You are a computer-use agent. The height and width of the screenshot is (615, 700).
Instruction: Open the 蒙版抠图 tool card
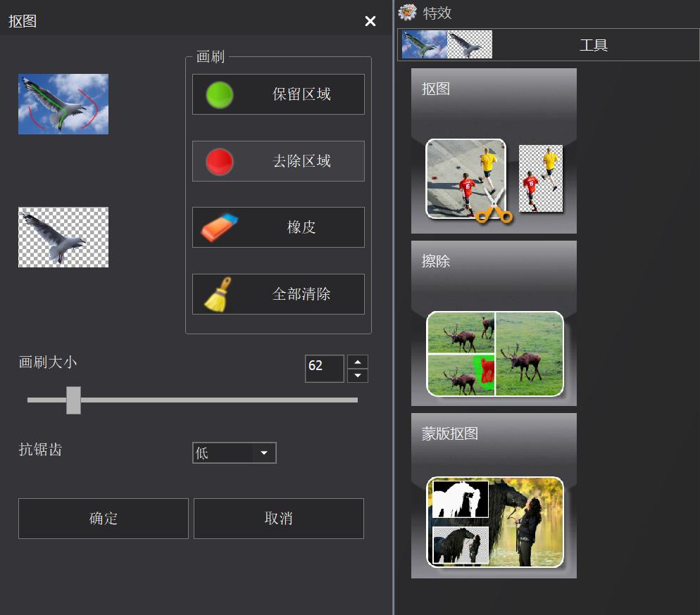494,495
